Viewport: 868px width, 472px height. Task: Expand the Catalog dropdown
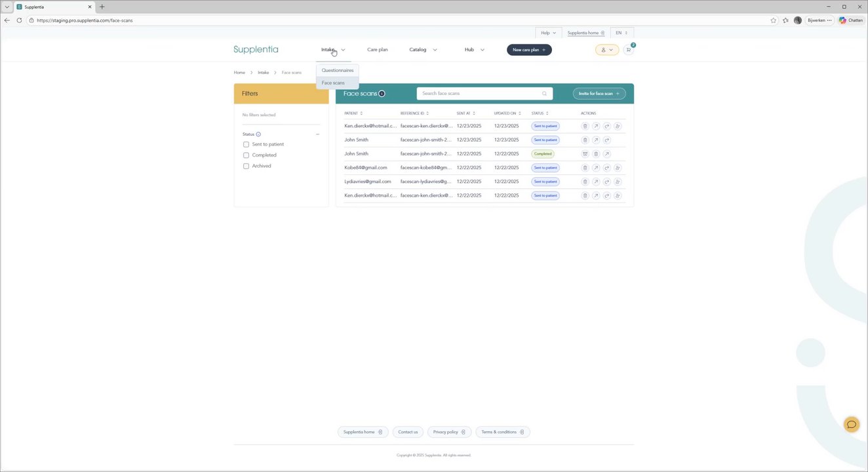(423, 50)
